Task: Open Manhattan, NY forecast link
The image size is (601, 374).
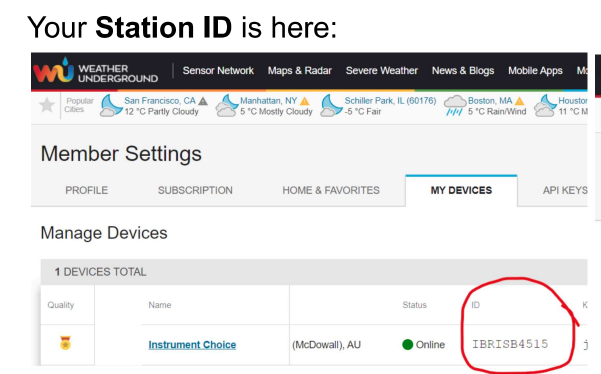Action: click(x=269, y=101)
